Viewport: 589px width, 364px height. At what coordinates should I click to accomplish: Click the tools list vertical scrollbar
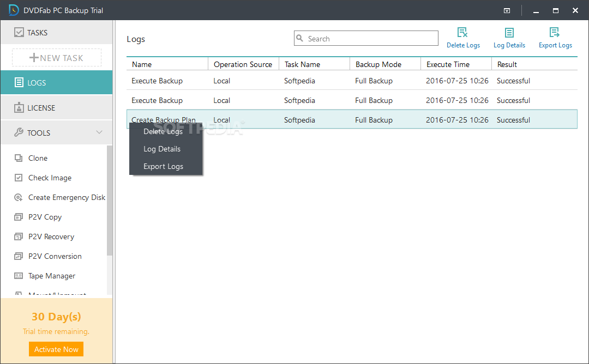click(x=109, y=201)
